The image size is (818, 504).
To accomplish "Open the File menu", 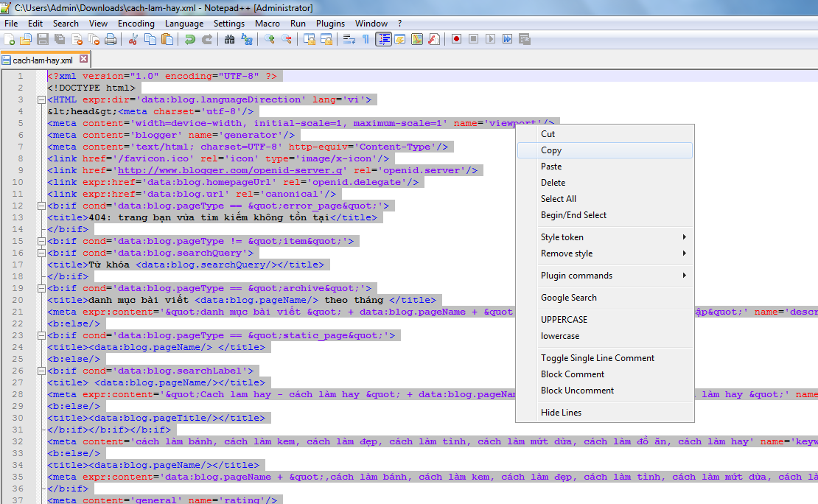I will pos(11,24).
